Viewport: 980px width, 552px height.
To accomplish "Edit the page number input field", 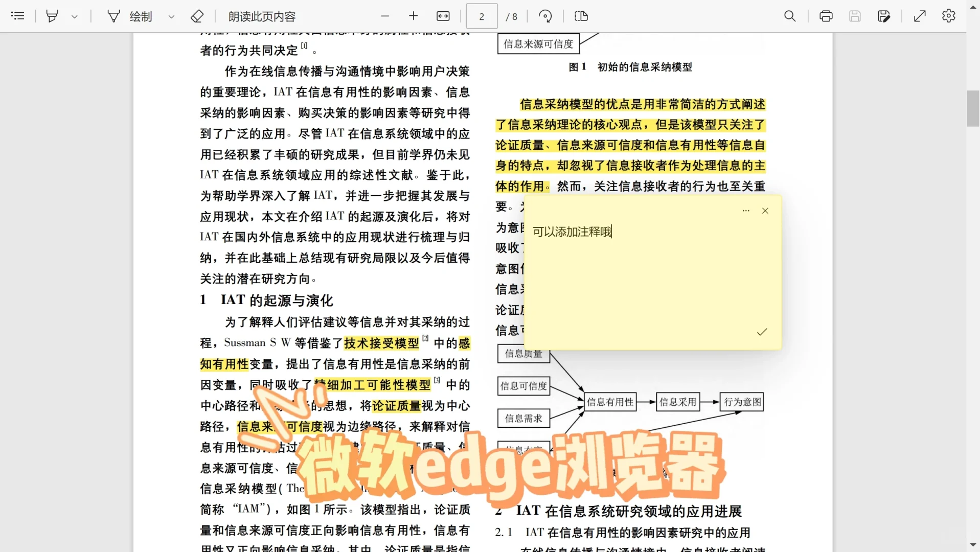I will click(x=481, y=16).
